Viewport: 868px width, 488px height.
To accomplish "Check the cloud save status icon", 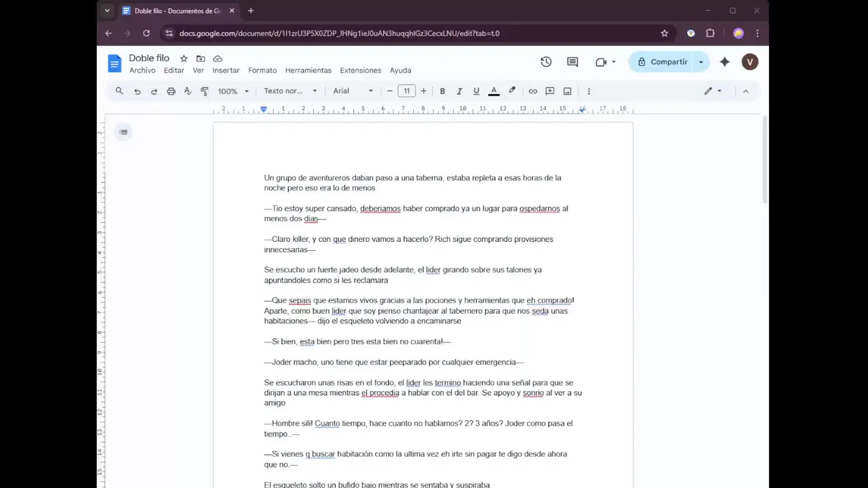I will point(218,59).
